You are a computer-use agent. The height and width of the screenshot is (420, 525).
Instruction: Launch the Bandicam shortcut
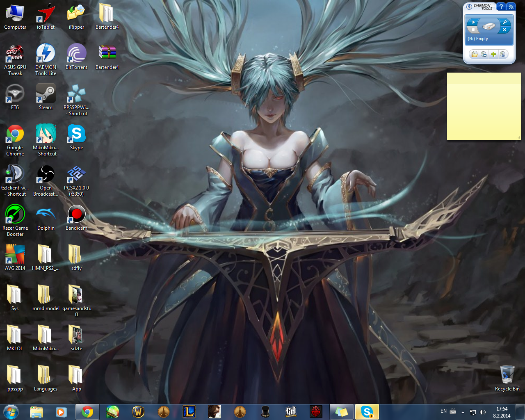[76, 217]
